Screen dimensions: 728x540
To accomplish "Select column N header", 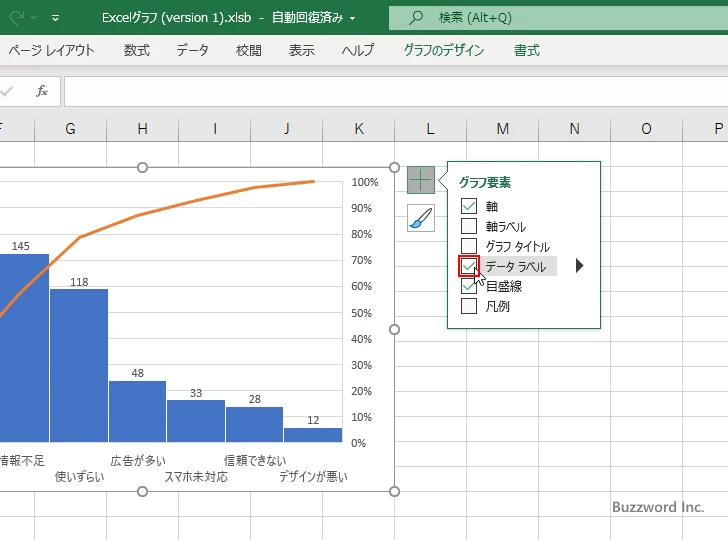I will pyautogui.click(x=574, y=129).
